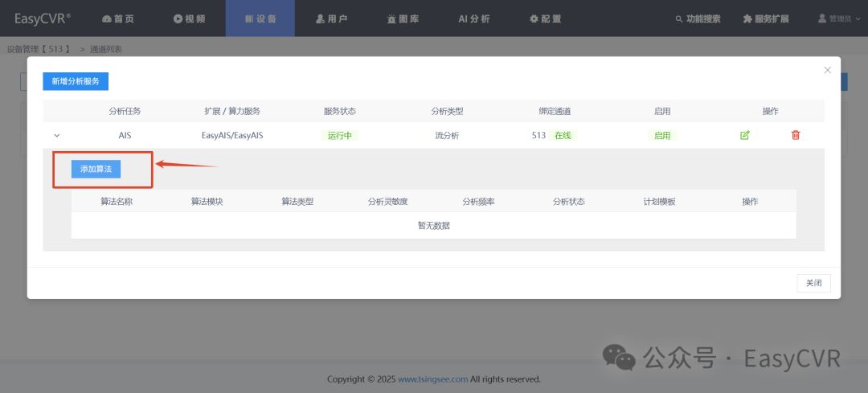Click the 暂无数据 empty table message

434,226
